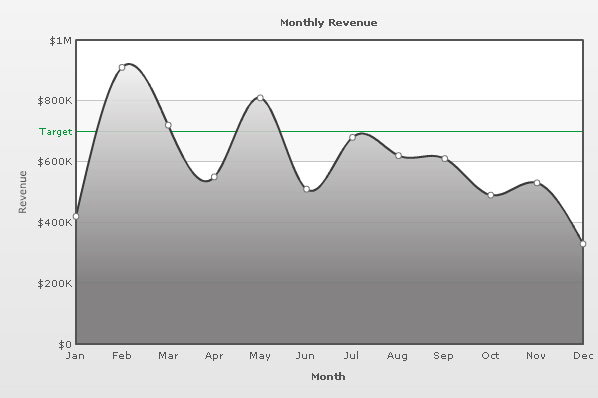Click the Jul data point marker
Screen dimensions: 598x398
pos(352,137)
